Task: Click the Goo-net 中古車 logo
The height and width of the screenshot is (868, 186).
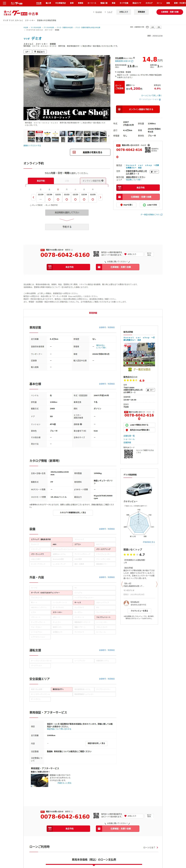Action: [x=21, y=13]
